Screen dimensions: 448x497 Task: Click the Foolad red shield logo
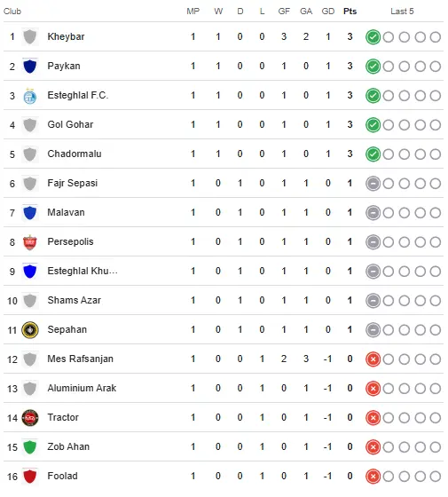pyautogui.click(x=30, y=477)
